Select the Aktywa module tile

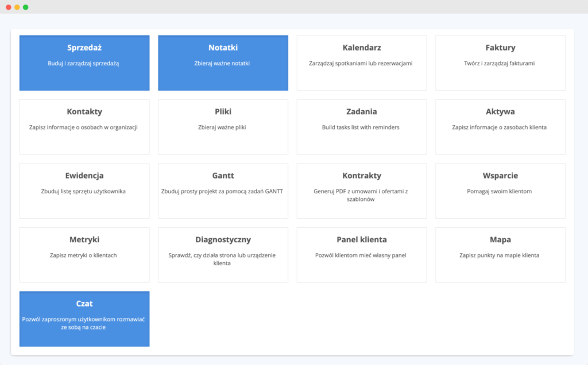pyautogui.click(x=500, y=127)
